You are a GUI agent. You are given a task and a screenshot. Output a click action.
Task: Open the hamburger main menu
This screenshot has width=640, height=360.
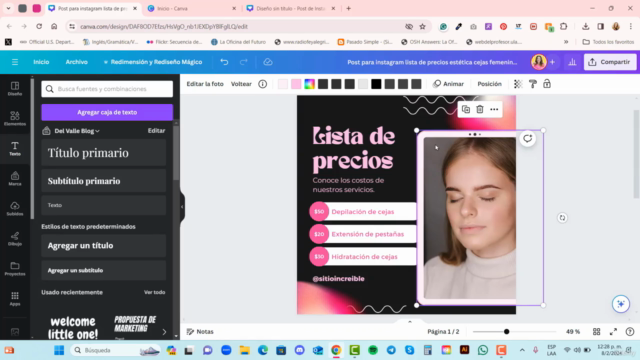tap(15, 62)
